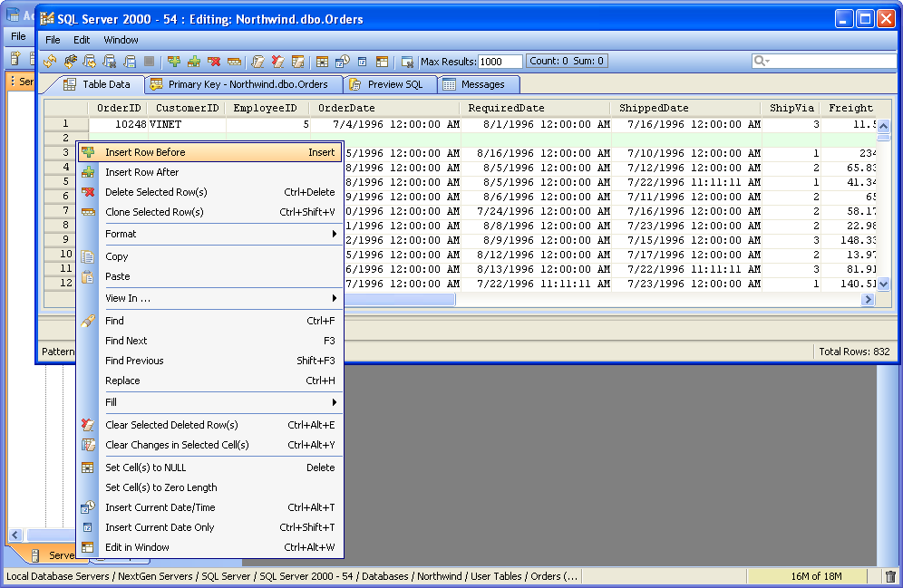This screenshot has height=588, width=903.
Task: Click toolbar Clear Changes in Selected Cells icon
Action: (x=297, y=61)
